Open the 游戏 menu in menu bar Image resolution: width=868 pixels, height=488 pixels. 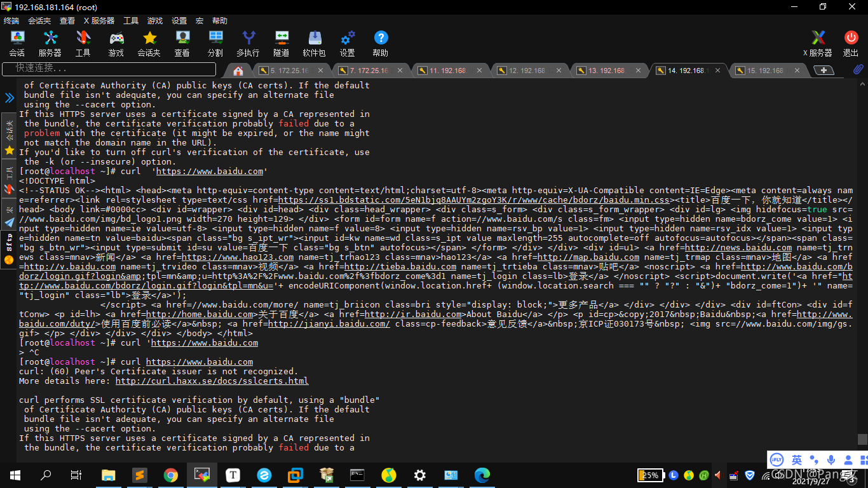click(155, 20)
